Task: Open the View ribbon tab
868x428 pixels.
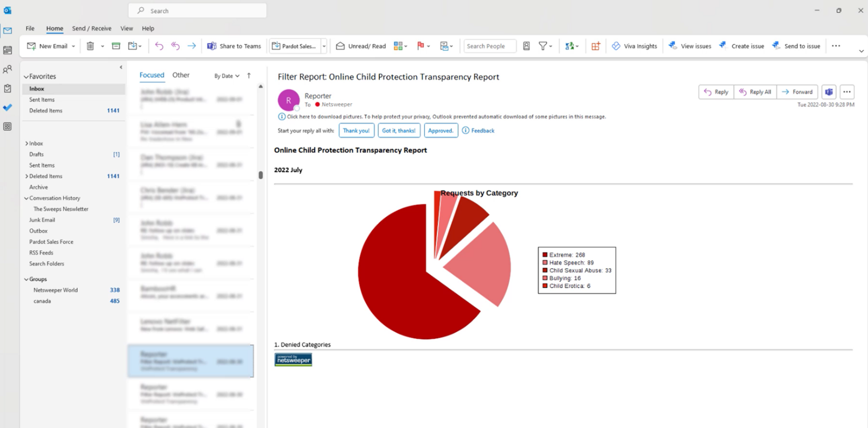Action: coord(127,28)
